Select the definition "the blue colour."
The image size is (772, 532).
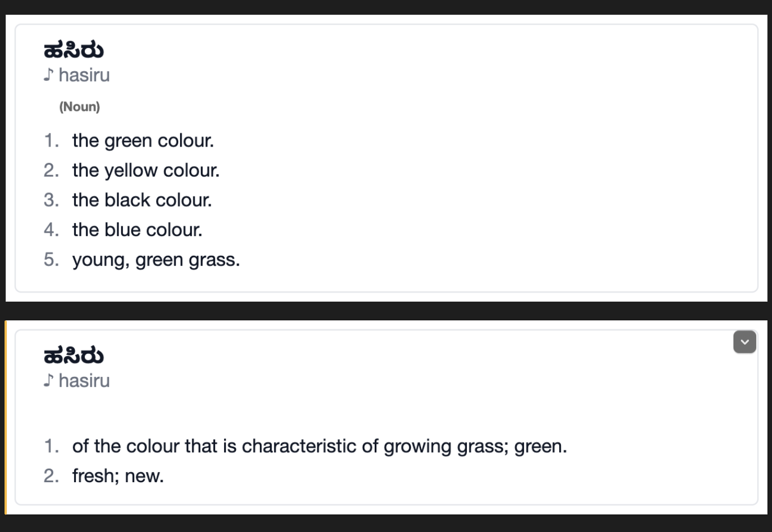137,230
